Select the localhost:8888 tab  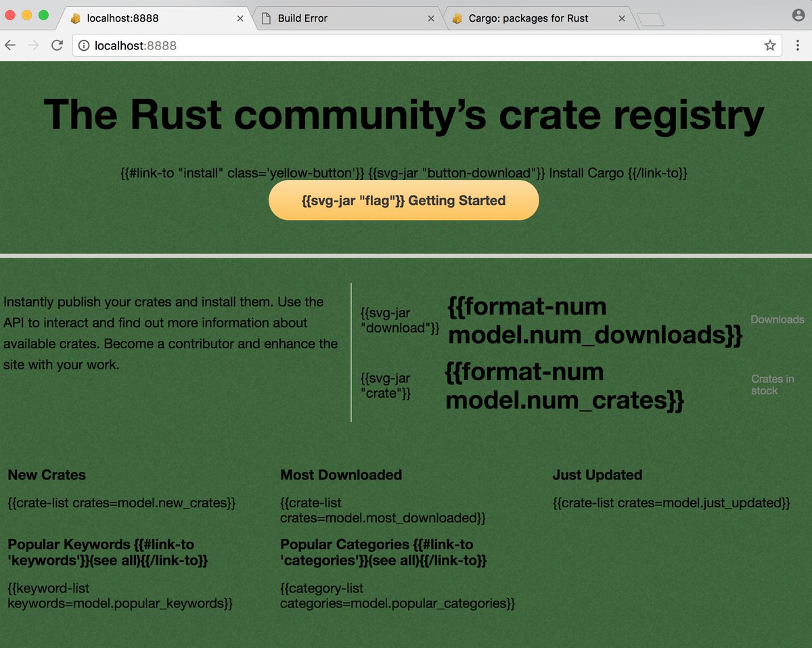coord(158,18)
